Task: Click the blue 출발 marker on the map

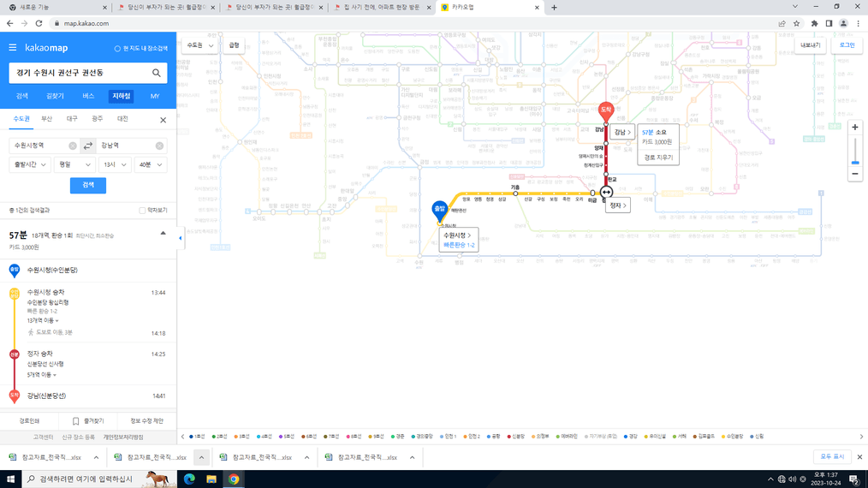Action: pos(439,211)
